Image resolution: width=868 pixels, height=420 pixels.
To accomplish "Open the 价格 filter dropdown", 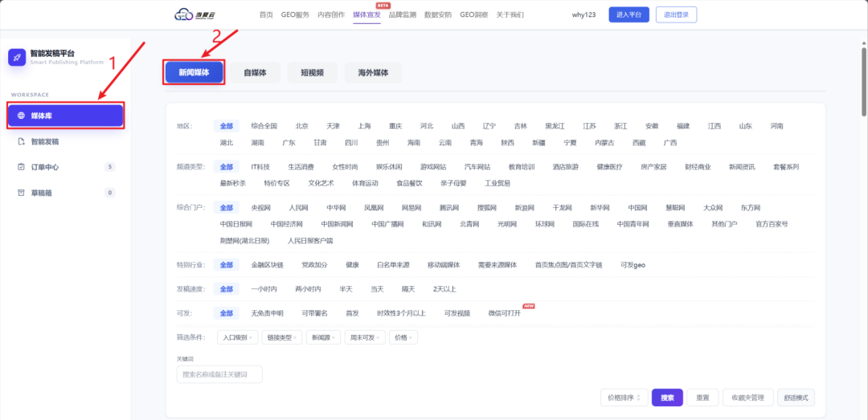I will tap(403, 337).
